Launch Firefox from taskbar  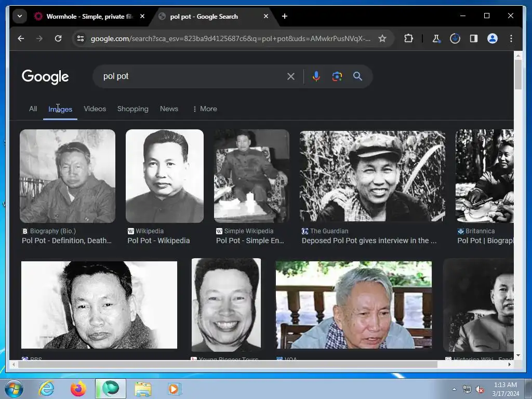click(x=78, y=389)
